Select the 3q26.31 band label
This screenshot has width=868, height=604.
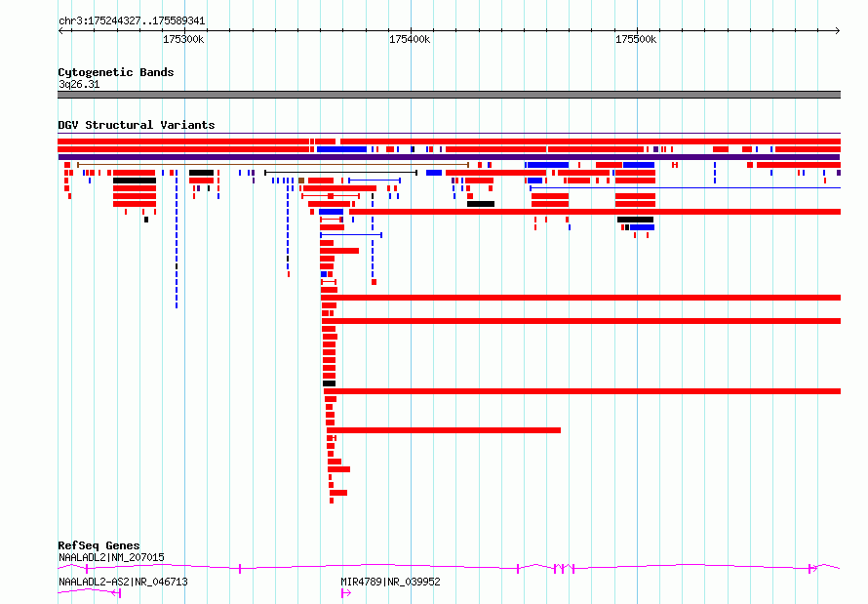click(79, 84)
